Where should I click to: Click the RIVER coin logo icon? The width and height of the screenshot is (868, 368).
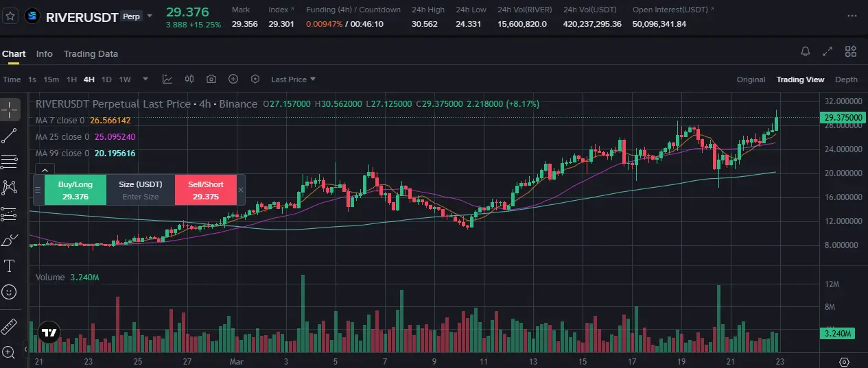[x=32, y=16]
